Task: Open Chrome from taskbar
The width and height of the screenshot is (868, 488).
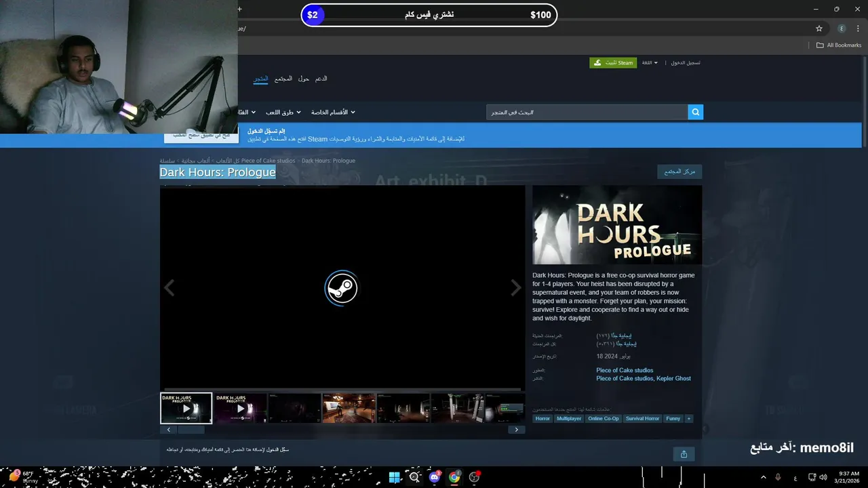Action: click(454, 477)
